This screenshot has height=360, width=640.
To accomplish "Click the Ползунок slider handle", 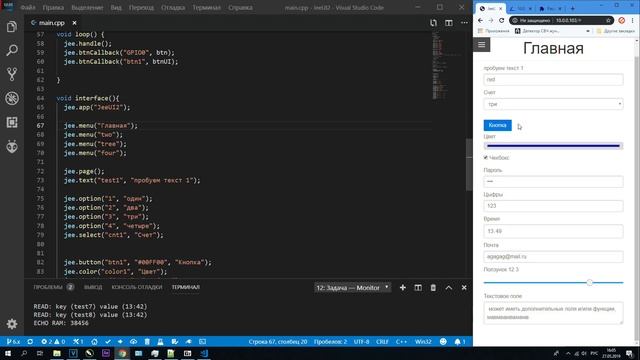I will coord(589,282).
